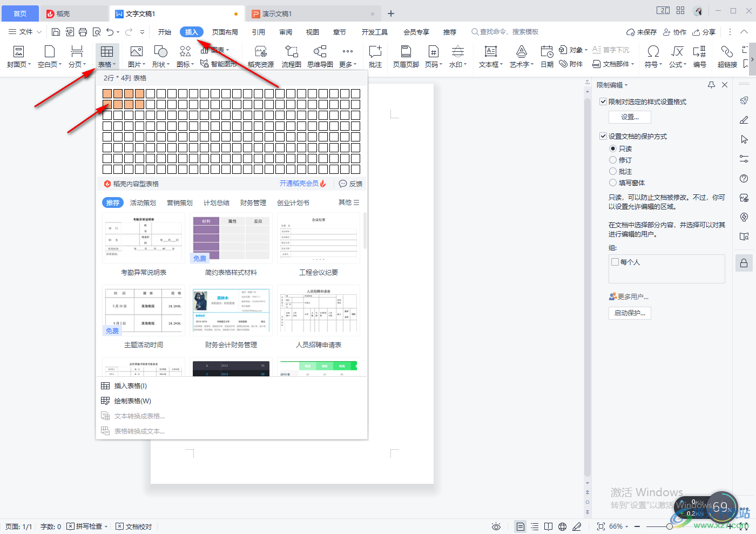Click the 启动保护... button

click(630, 313)
